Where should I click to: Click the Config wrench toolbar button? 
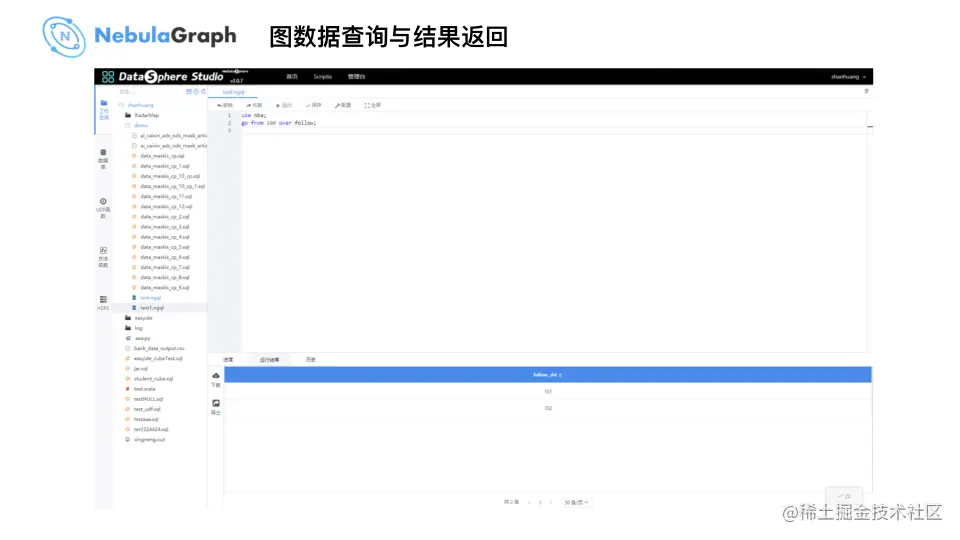click(343, 105)
